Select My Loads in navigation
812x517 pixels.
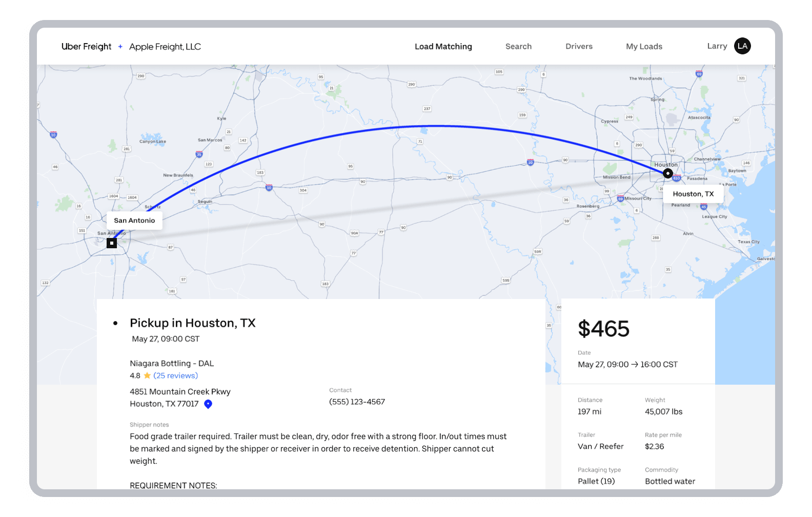[x=644, y=47]
